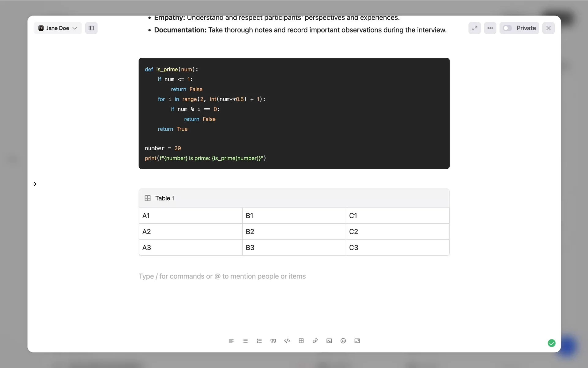Click the Table 1 title header

click(x=164, y=198)
